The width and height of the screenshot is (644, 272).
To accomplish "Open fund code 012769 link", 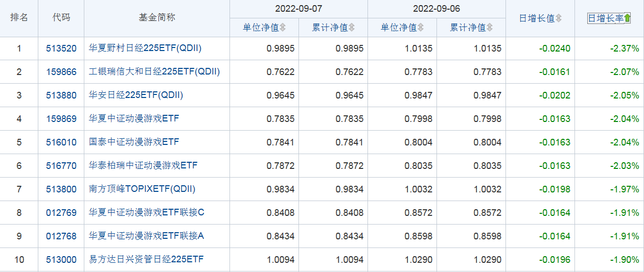I will (x=61, y=212).
